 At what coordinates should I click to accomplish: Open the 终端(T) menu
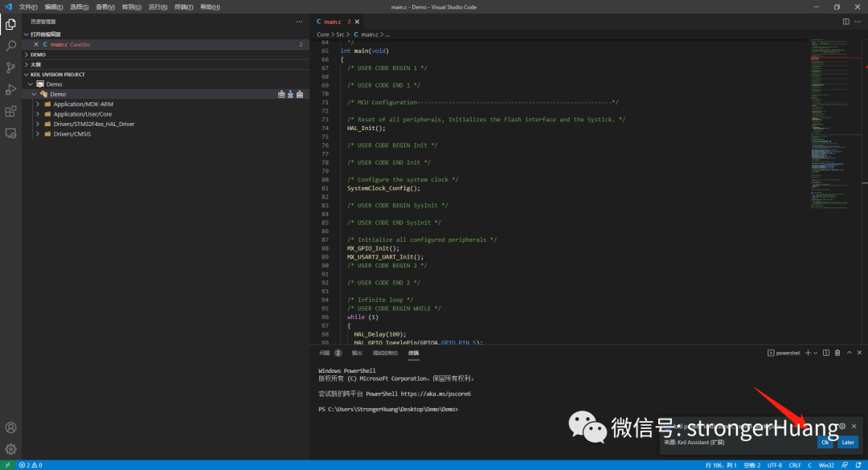pyautogui.click(x=185, y=6)
